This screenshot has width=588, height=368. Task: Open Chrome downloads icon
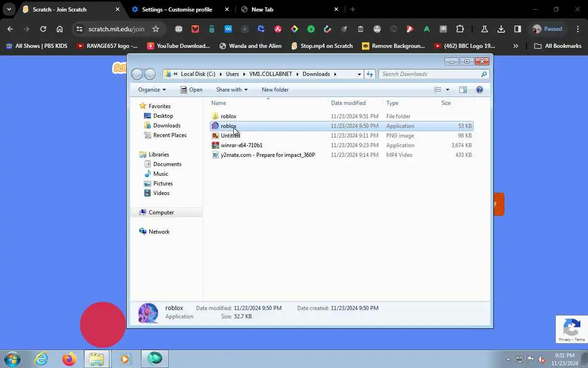[501, 29]
